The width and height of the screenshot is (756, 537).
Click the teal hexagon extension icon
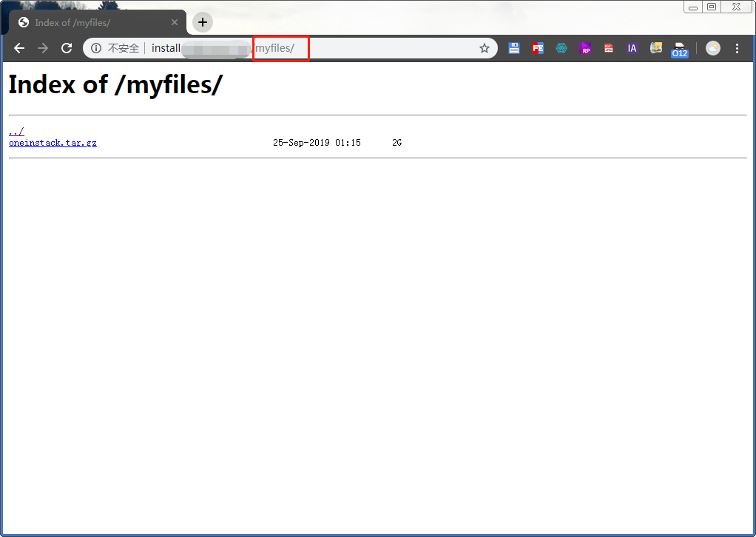pos(561,48)
